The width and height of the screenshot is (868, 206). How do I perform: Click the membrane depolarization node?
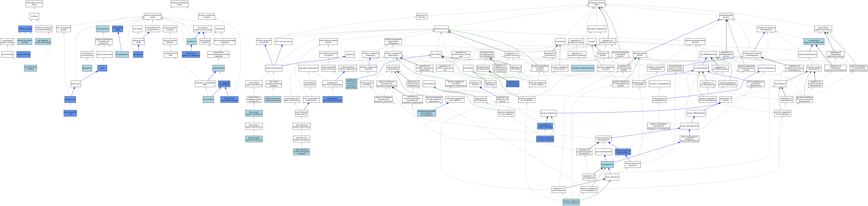pyautogui.click(x=583, y=68)
